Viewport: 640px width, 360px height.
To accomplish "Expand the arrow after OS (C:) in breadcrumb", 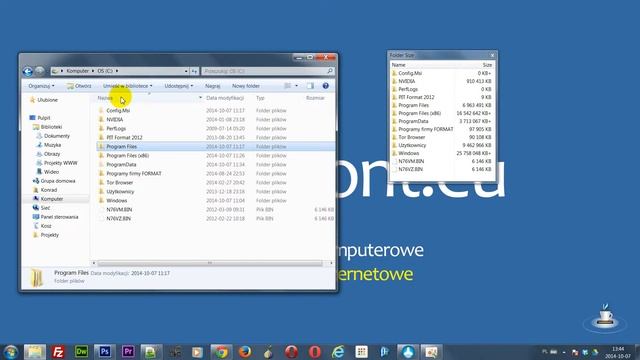I will [x=117, y=71].
